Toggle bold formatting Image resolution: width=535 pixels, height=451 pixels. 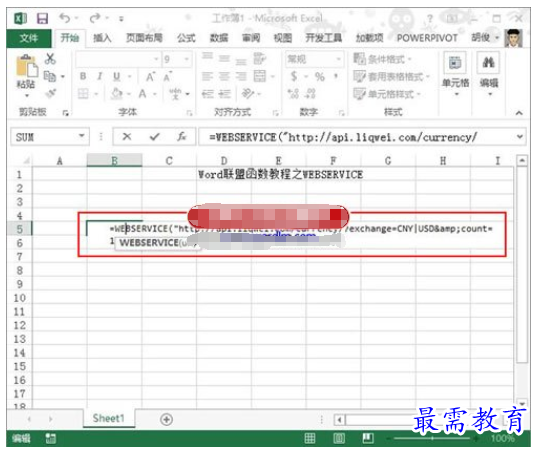[83, 76]
